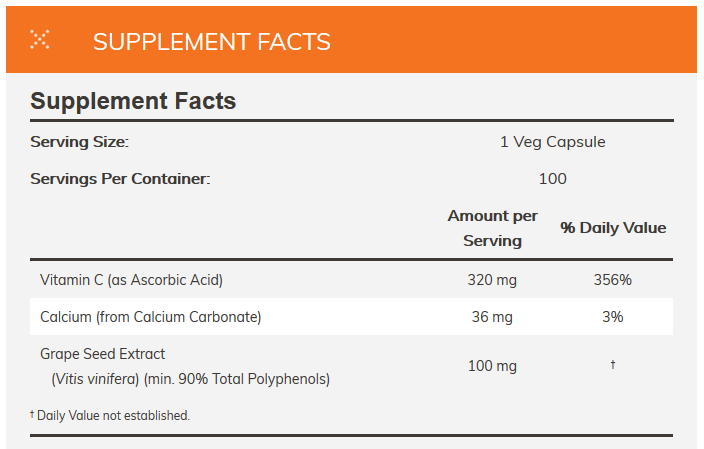Select the Calcium (from Calcium Carbonate) row

tap(150, 317)
